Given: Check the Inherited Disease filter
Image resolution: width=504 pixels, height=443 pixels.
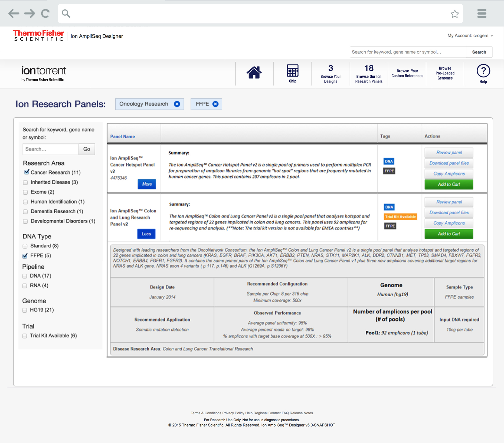Looking at the screenshot, I should click(x=25, y=182).
